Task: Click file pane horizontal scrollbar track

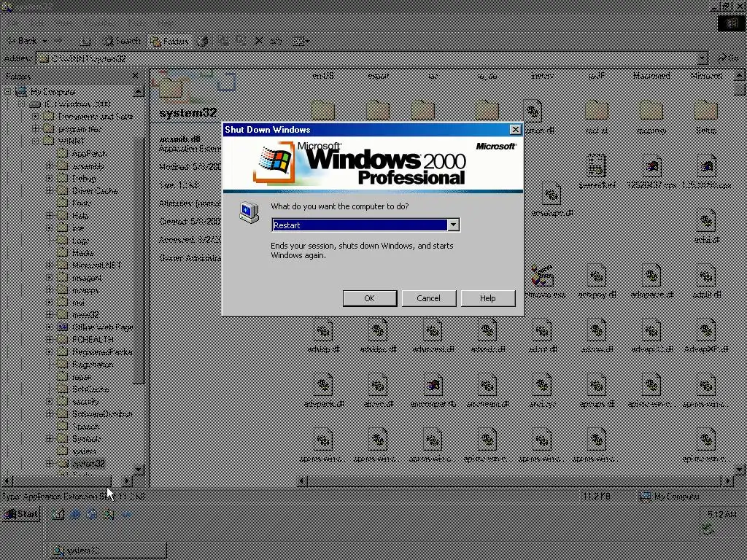Action: coord(514,481)
